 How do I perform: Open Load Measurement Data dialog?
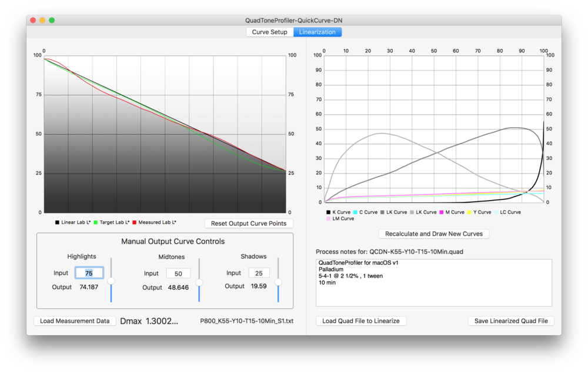tap(75, 321)
